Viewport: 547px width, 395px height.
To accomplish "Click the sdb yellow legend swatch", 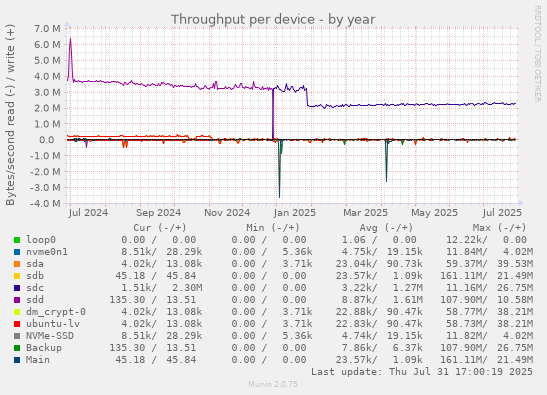I will pyautogui.click(x=17, y=276).
